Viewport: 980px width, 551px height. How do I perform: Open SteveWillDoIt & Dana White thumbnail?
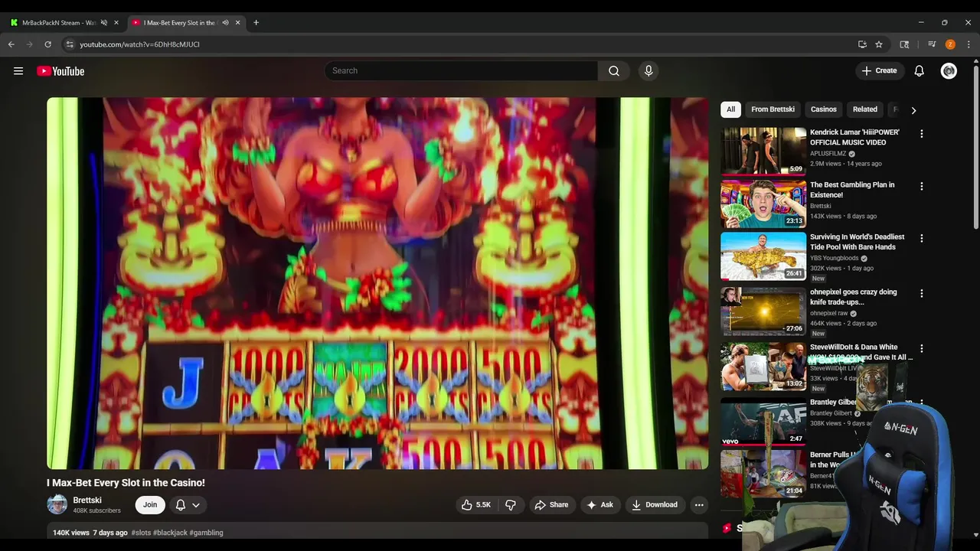click(x=763, y=367)
